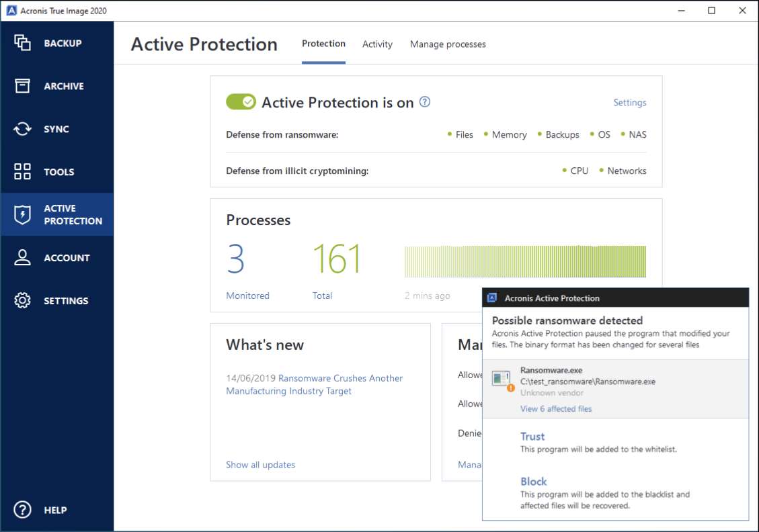Click the Archive box icon

tap(23, 86)
